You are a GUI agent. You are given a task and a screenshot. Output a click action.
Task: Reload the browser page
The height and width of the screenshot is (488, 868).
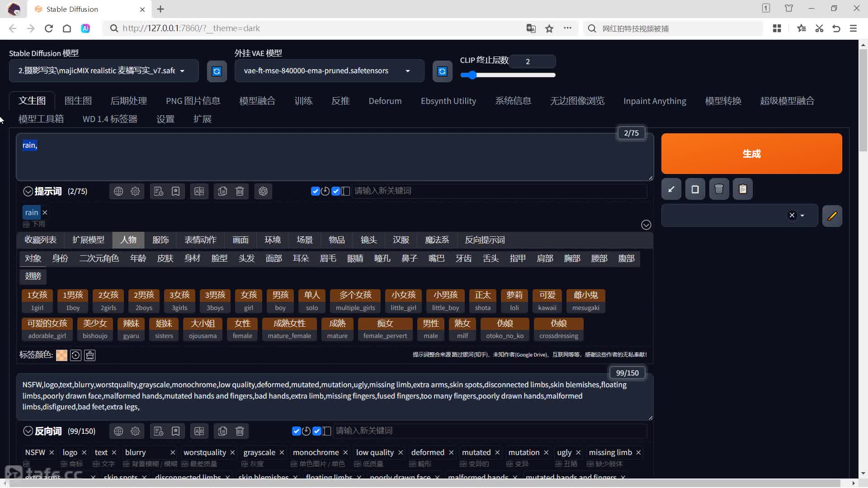pyautogui.click(x=49, y=28)
